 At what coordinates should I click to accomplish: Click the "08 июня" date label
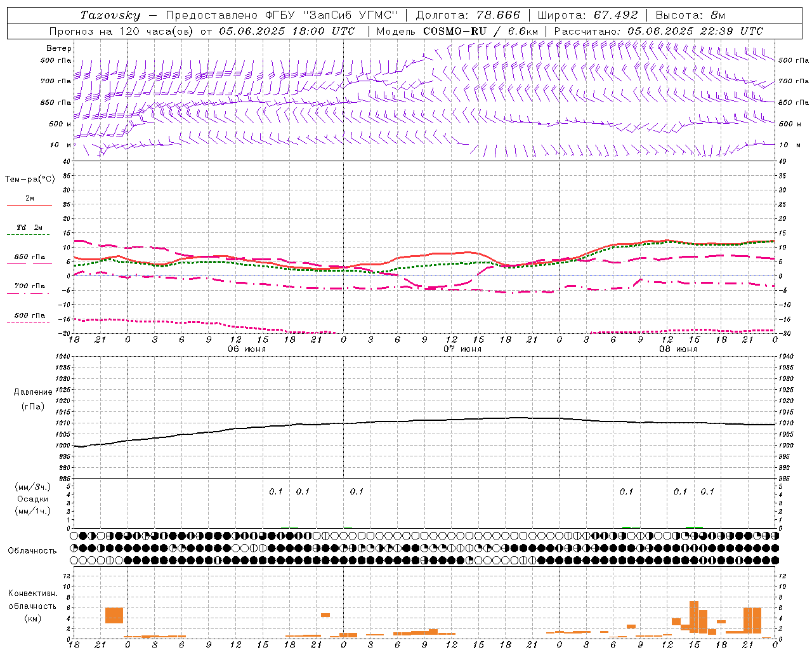tap(678, 348)
